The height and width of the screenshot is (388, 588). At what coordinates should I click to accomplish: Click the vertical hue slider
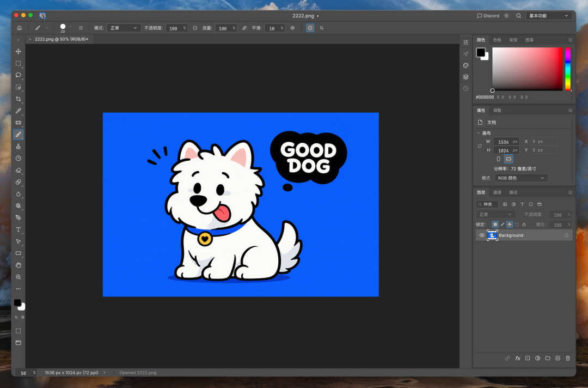point(568,69)
